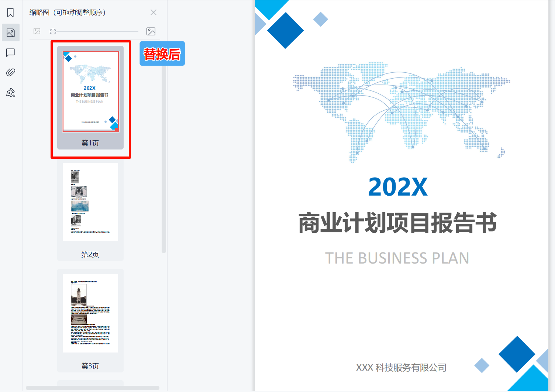Image resolution: width=555 pixels, height=392 pixels.
Task: Click the horizontal scrollbar below thumbnails
Action: (x=92, y=388)
